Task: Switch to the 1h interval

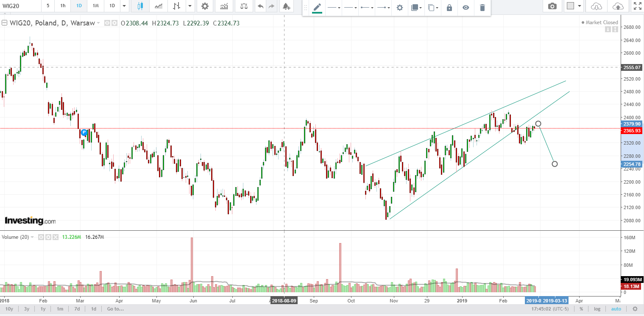Action: [x=63, y=6]
